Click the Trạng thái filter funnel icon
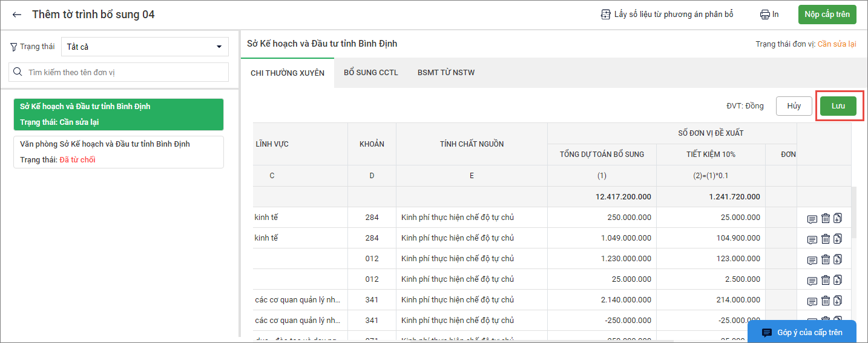This screenshot has height=343, width=868. pyautogui.click(x=14, y=47)
